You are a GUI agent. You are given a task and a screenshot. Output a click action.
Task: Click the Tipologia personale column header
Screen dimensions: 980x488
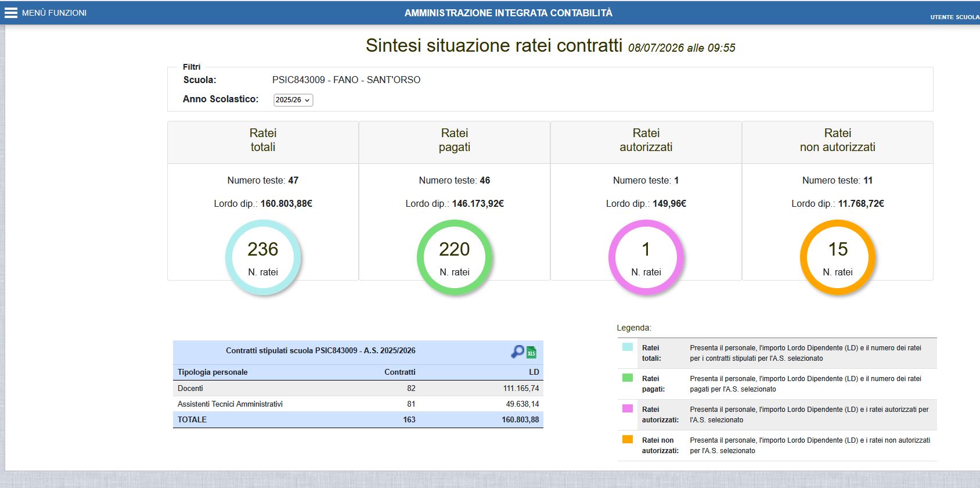point(212,372)
